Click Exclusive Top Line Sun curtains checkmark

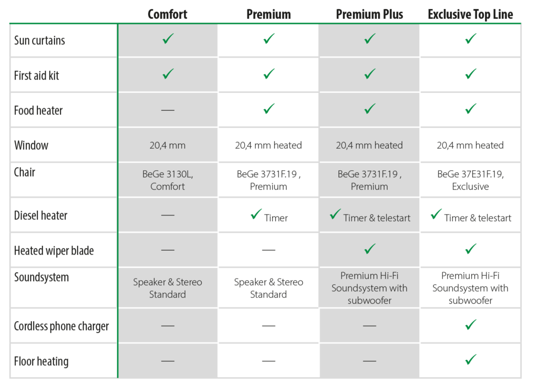click(x=471, y=39)
